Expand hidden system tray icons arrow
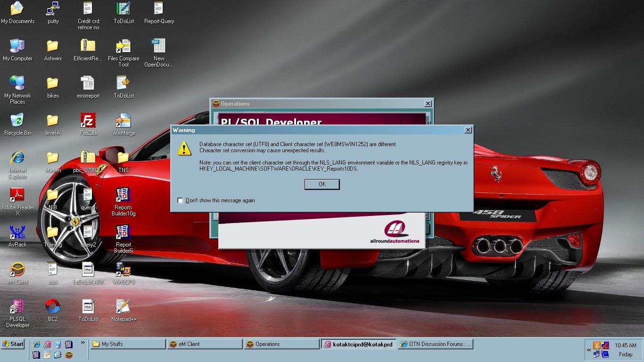Screen dimensions: 644x362 click(589, 350)
